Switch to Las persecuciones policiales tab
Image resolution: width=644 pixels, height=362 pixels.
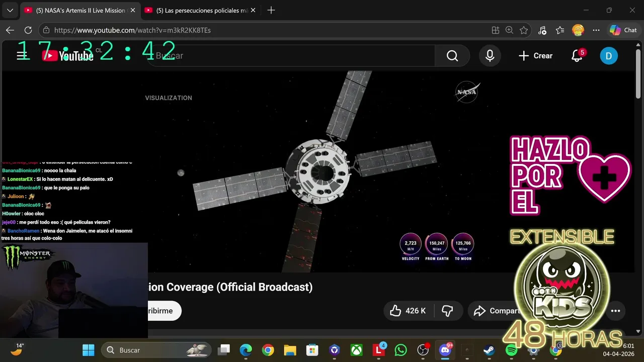point(200,10)
